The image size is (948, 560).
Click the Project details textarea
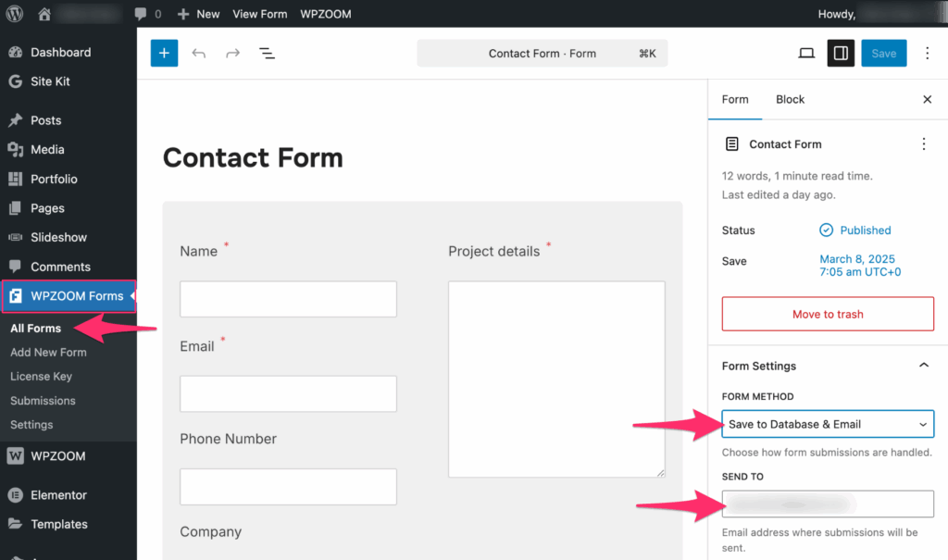[x=556, y=380]
